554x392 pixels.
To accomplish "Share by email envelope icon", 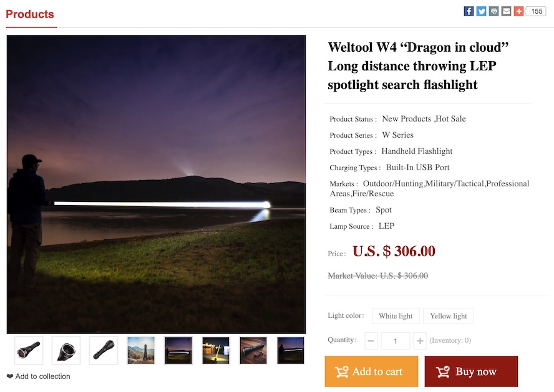I will click(507, 11).
